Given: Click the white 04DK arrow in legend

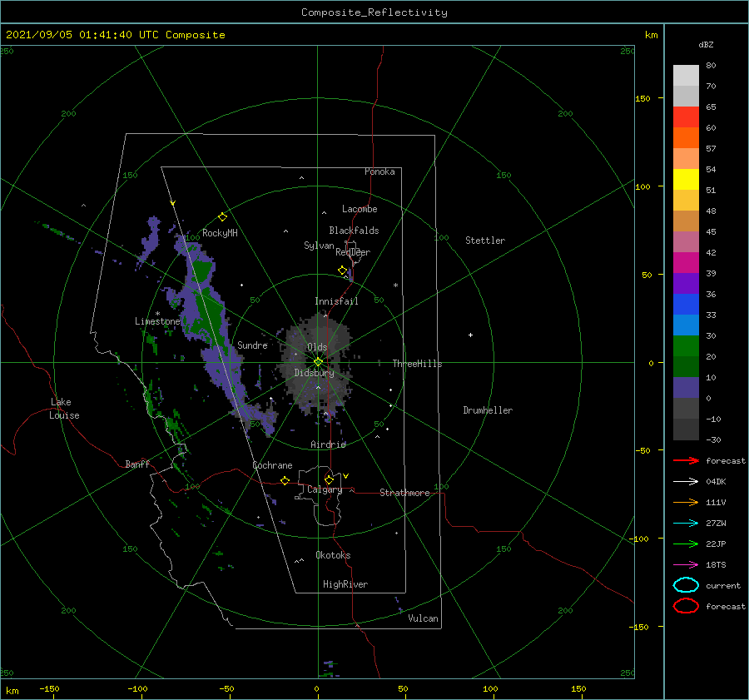Looking at the screenshot, I should [686, 481].
